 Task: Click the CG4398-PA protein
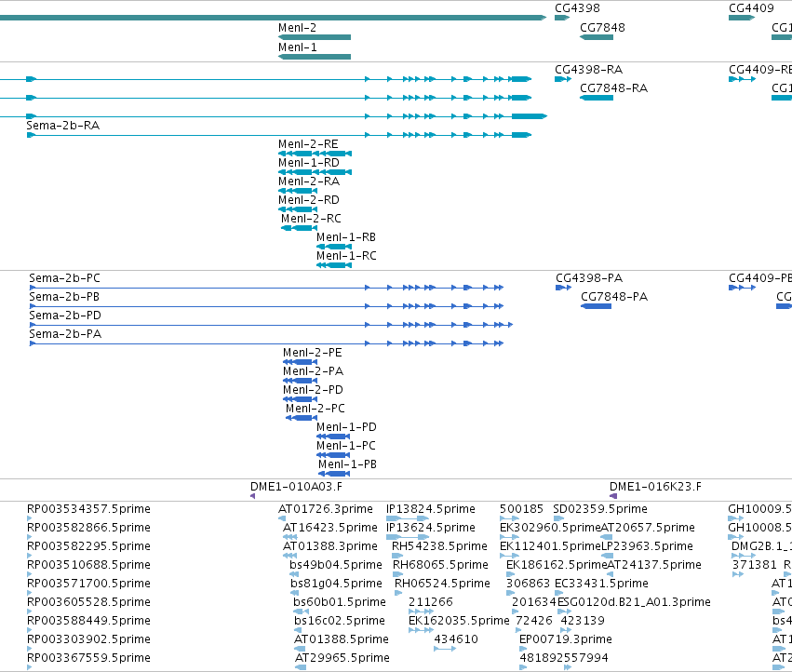pos(563,288)
